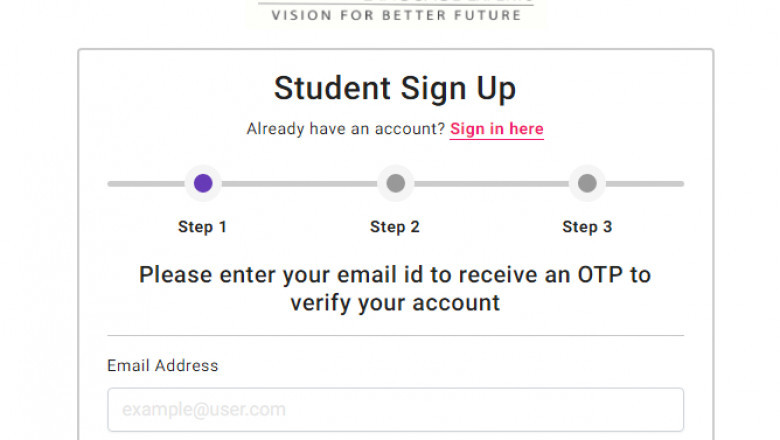Screen dimensions: 780x440
Task: Click the example@user.com placeholder text
Action: [x=204, y=410]
